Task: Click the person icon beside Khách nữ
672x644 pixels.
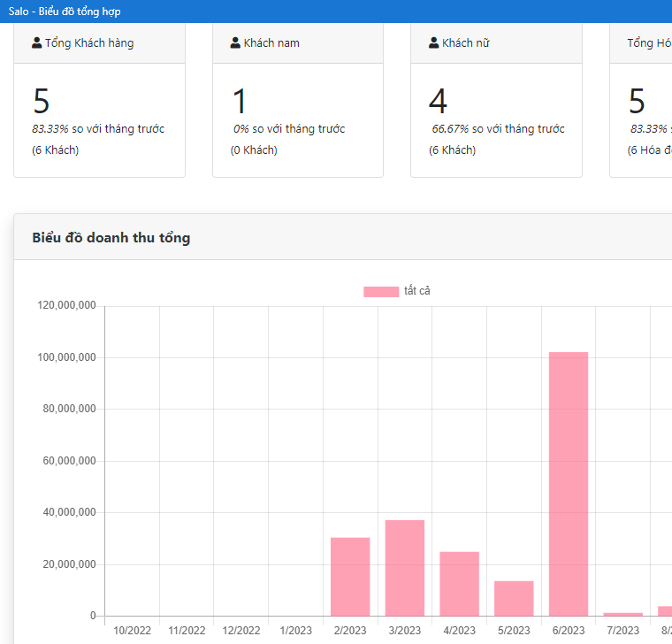Action: click(x=433, y=43)
